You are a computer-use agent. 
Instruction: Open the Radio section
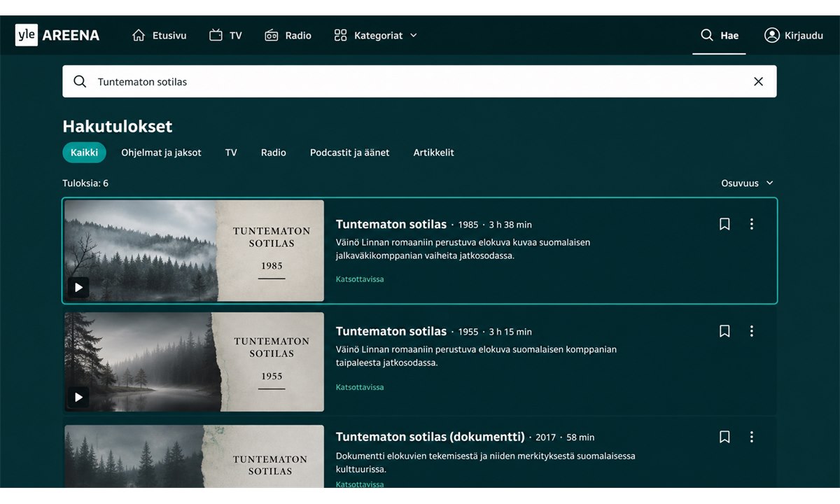(x=288, y=35)
